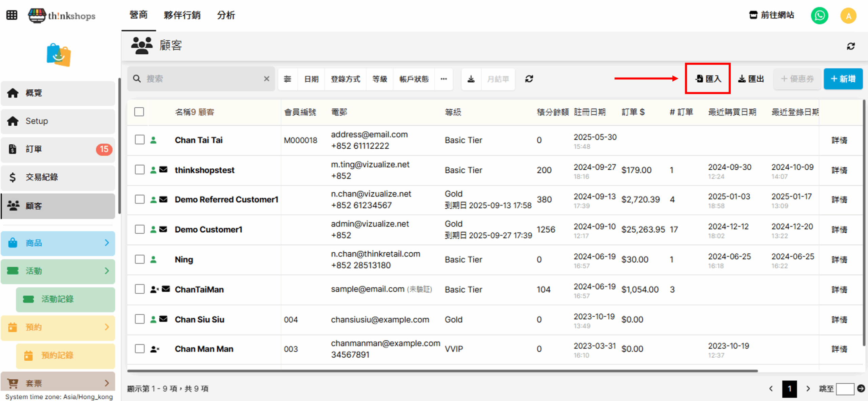Select the Demo Customer1 row checkbox

pos(140,229)
